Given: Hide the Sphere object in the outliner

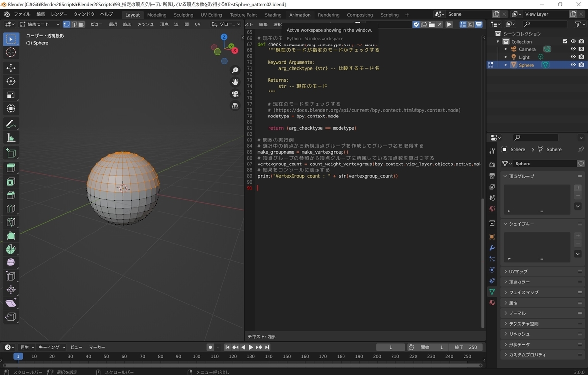Looking at the screenshot, I should tap(573, 64).
